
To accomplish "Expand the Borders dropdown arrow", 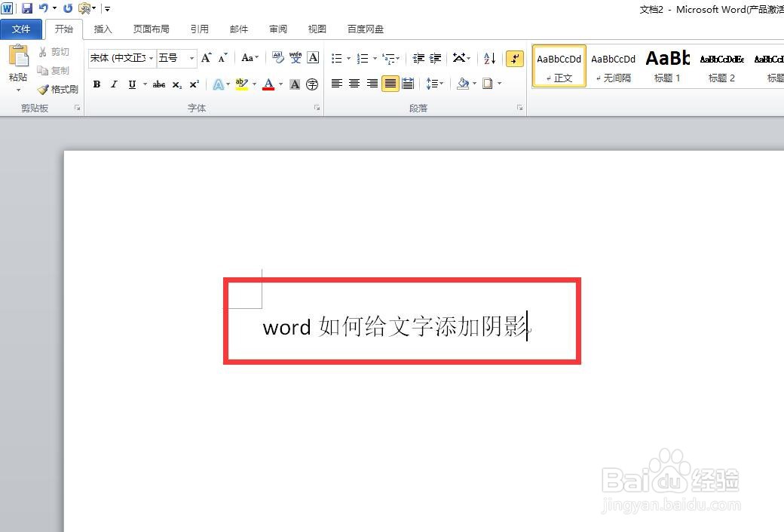I will point(500,84).
